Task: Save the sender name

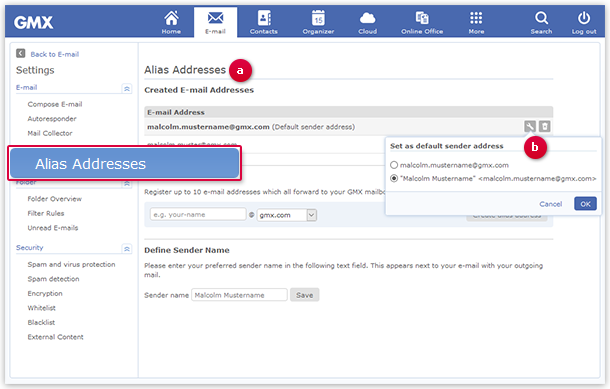Action: click(305, 295)
